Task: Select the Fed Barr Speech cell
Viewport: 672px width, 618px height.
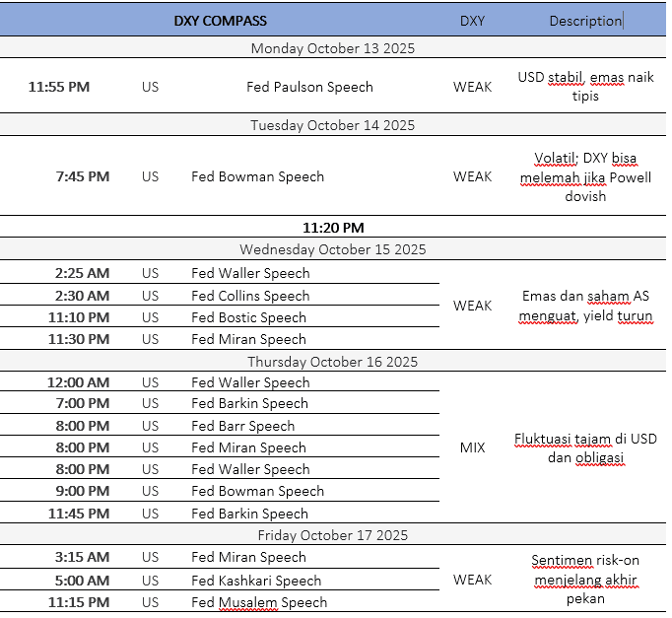Action: coord(242,426)
